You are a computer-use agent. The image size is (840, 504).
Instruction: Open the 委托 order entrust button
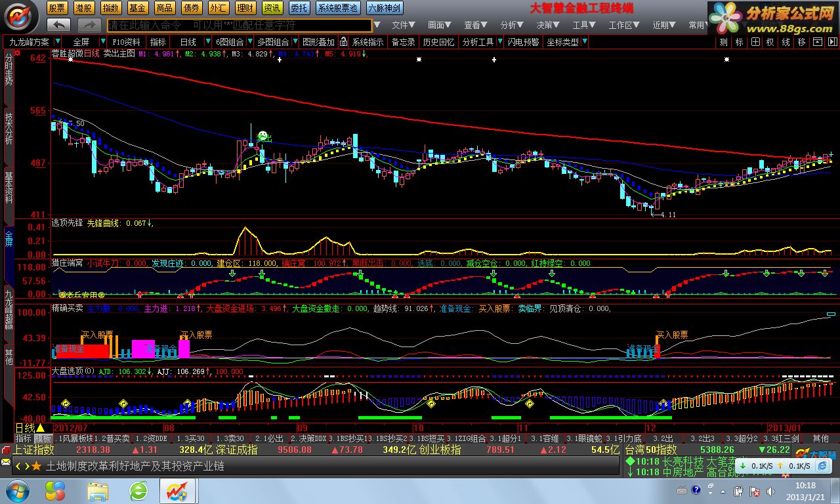[299, 8]
